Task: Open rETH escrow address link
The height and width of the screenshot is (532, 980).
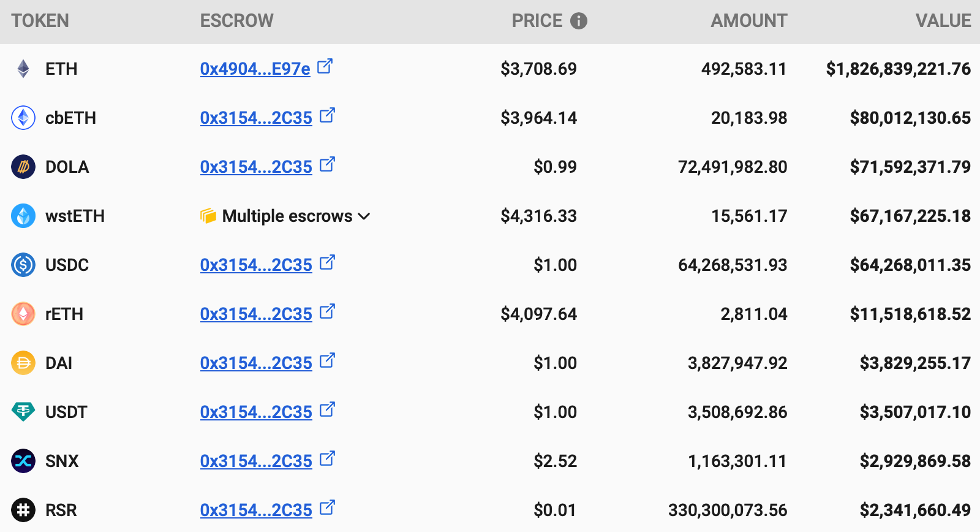Action: pyautogui.click(x=256, y=314)
